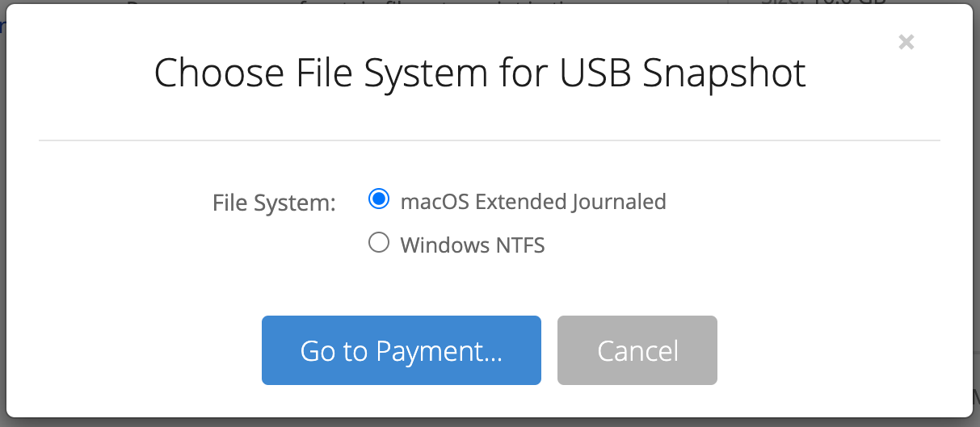
Task: Select the Windows NTFS radio button
Action: coord(379,243)
